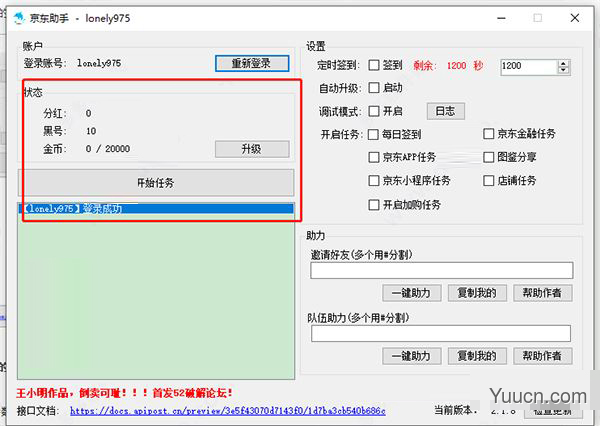Screen dimensions: 600x426
Task: Minimize the 京东助手 window
Action: coord(501,18)
